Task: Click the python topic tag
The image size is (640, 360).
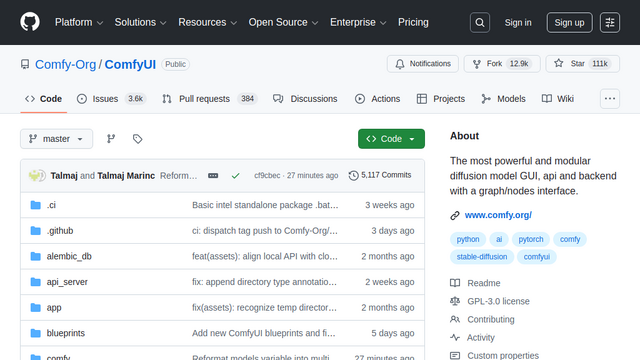Action: click(468, 239)
